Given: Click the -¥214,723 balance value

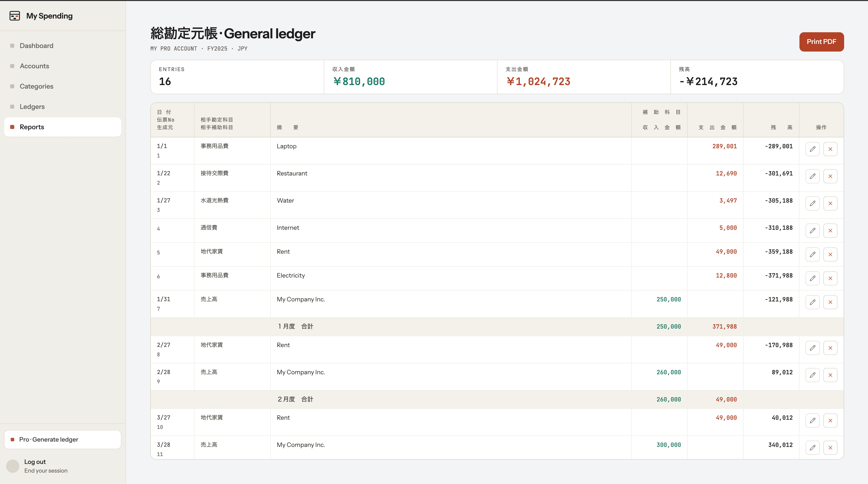Looking at the screenshot, I should point(708,82).
